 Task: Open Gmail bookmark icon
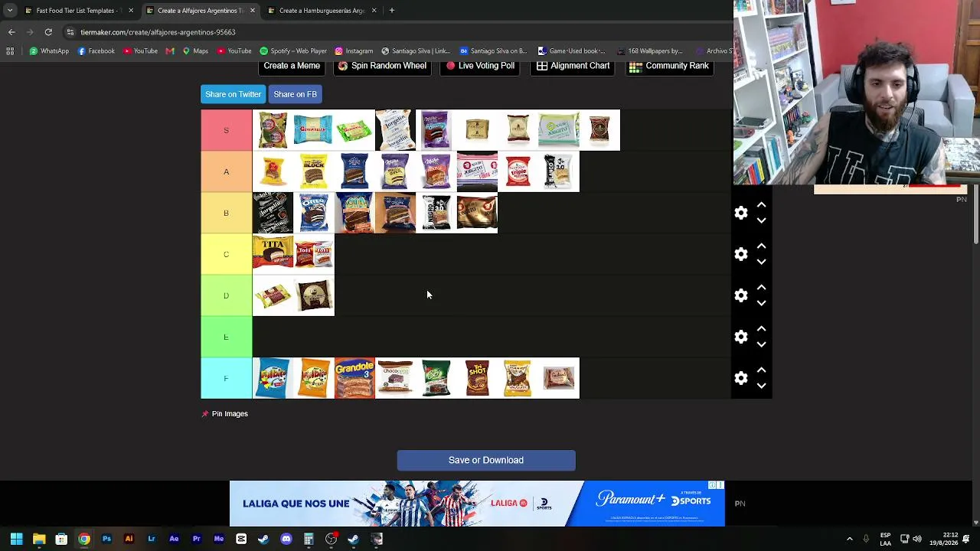pyautogui.click(x=170, y=51)
